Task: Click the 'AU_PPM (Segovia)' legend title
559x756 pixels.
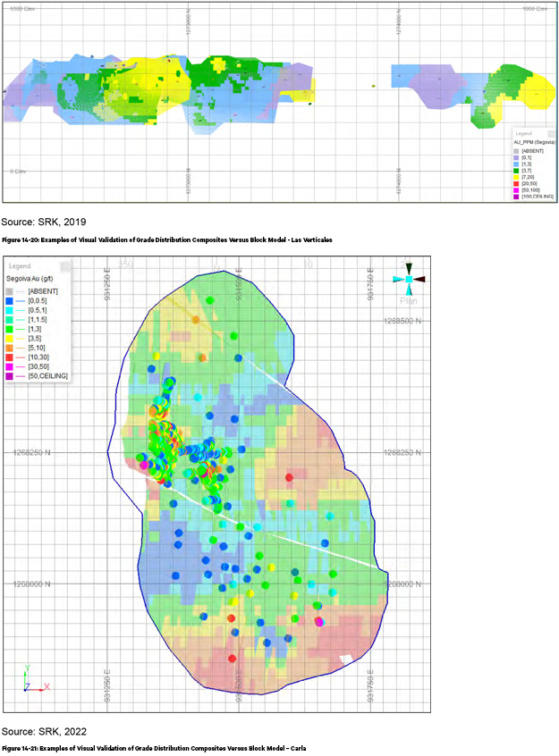Action: (534, 142)
